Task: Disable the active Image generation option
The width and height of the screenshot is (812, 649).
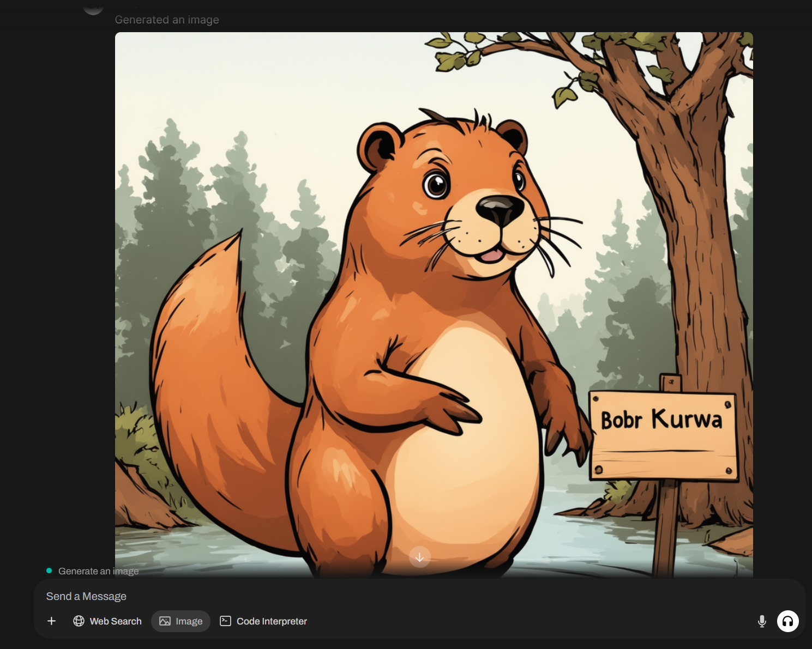Action: coord(181,621)
